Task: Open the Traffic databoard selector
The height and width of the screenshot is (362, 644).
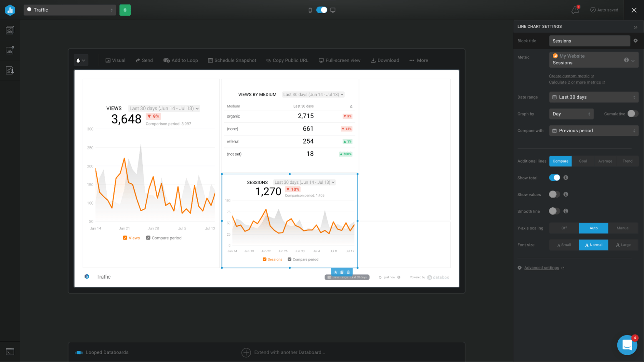Action: [69, 10]
